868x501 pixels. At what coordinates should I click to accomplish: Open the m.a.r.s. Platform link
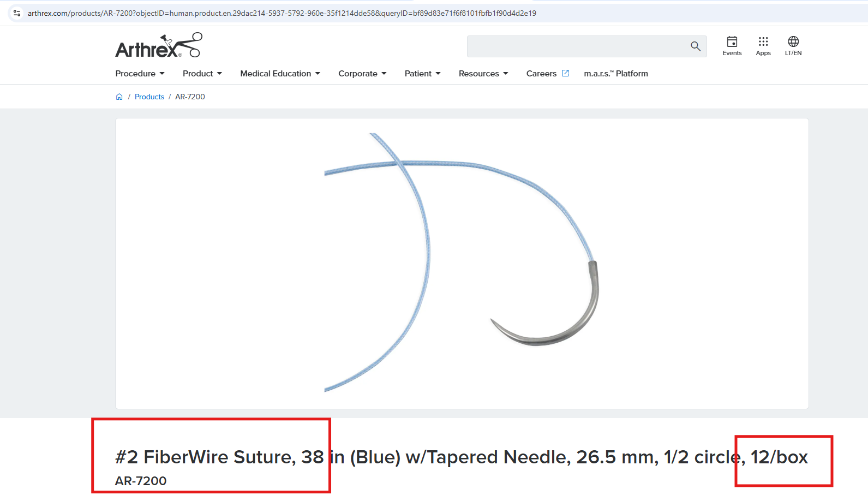(x=615, y=74)
